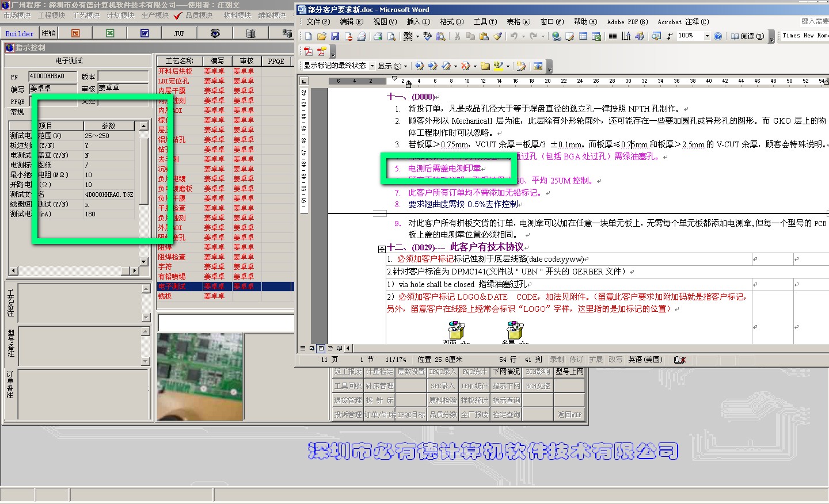Open the Adobe PDF(B) menu
Image resolution: width=829 pixels, height=504 pixels.
click(x=627, y=22)
